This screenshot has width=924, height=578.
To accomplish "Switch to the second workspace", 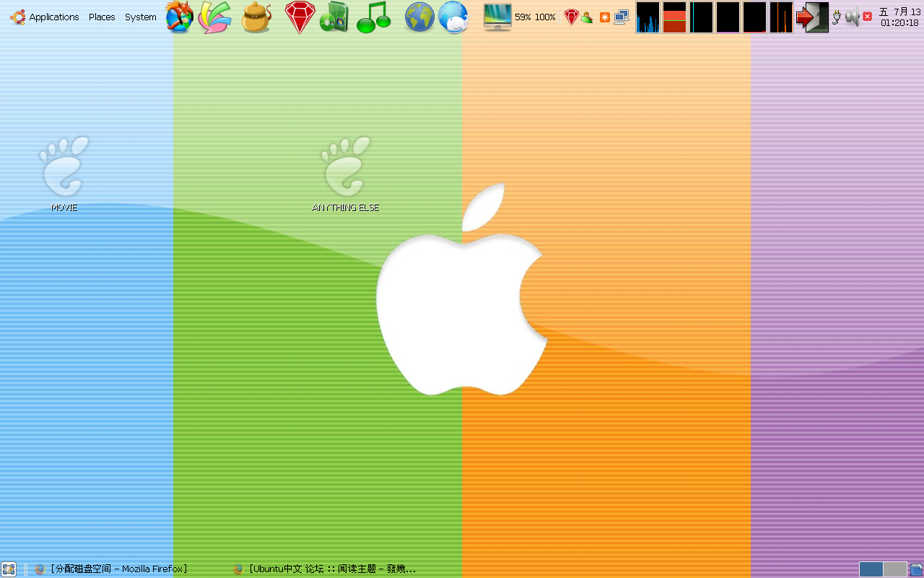I will [x=895, y=569].
